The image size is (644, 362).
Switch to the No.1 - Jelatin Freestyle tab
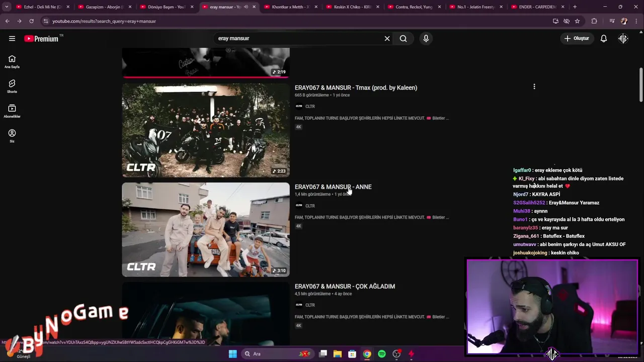(475, 7)
